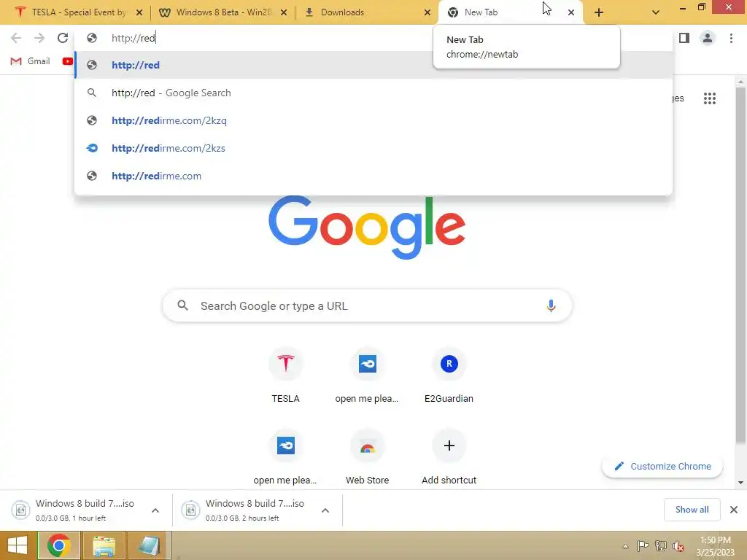Open the Chrome side panel
This screenshot has width=747, height=560.
684,38
